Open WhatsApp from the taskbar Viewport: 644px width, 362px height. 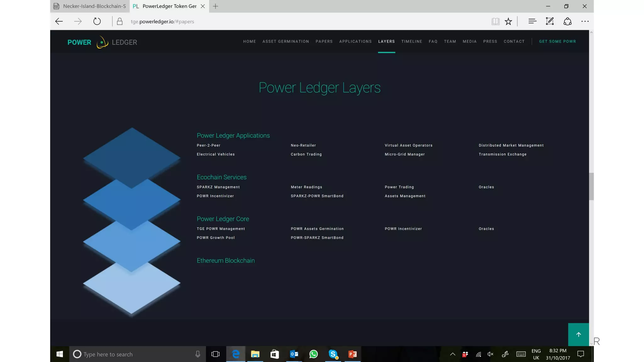pyautogui.click(x=314, y=354)
